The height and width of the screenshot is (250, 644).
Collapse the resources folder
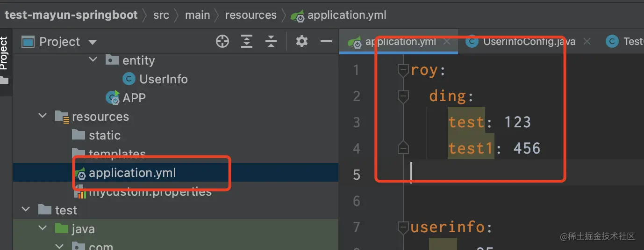pos(43,116)
